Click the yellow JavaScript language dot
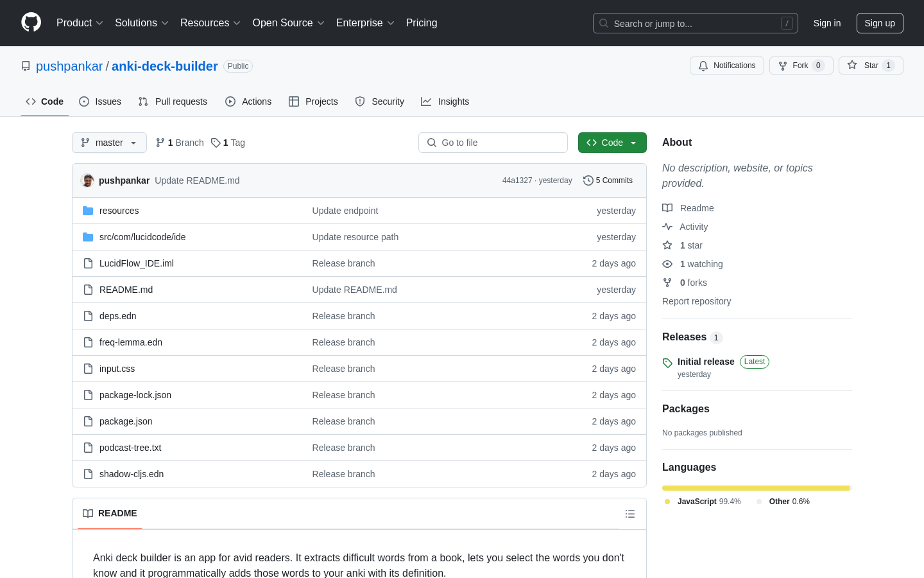924x578 pixels. 667,502
